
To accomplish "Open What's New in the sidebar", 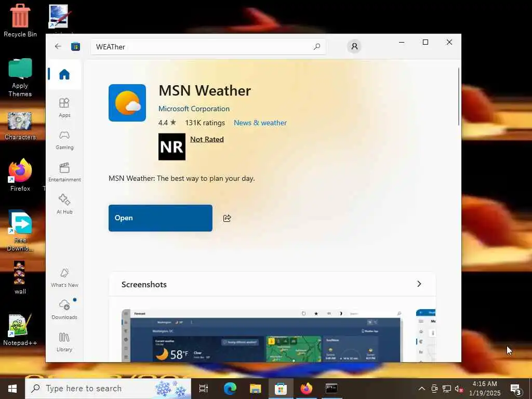I will 64,277.
